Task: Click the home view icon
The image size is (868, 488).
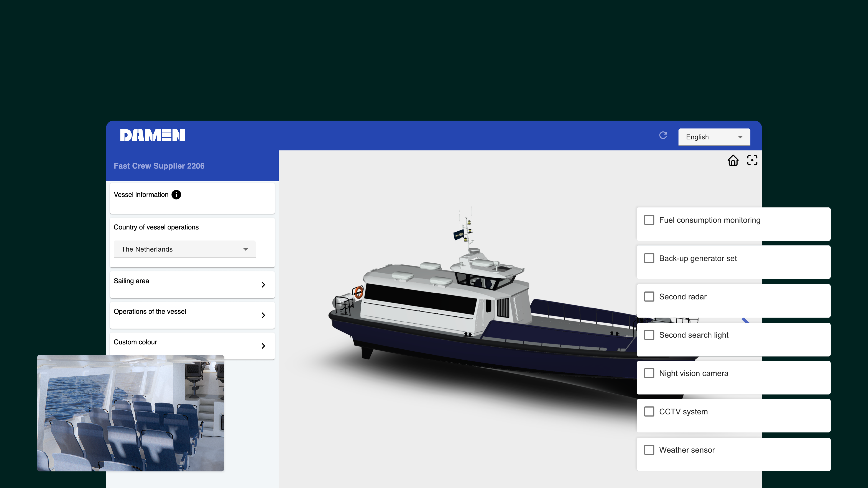Action: 733,160
